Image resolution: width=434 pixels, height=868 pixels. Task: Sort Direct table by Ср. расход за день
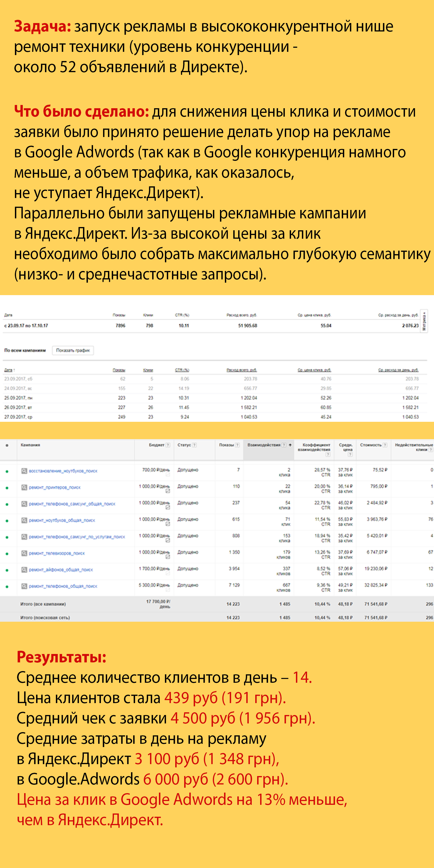tap(398, 370)
